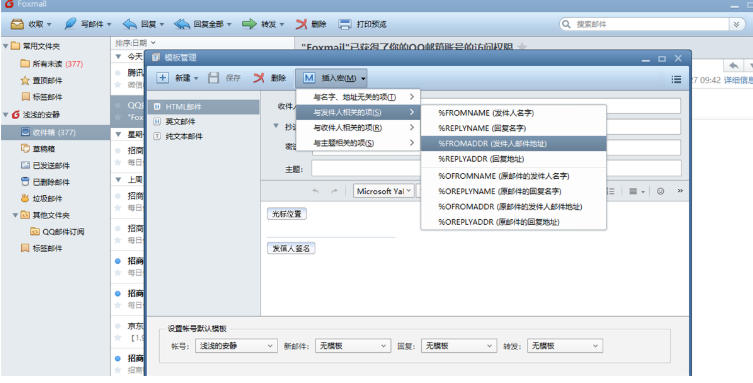
Task: Insert the %OFROMNAME macro
Action: coord(513,176)
